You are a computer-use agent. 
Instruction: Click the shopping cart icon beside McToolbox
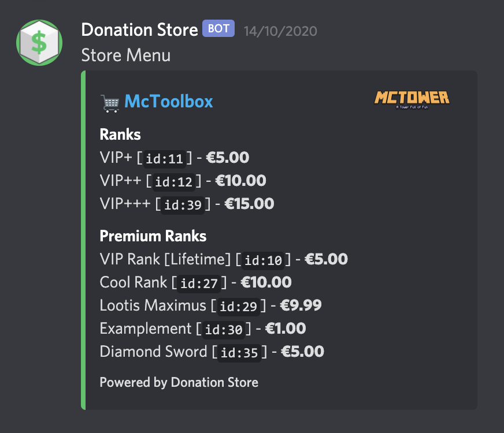pyautogui.click(x=110, y=103)
